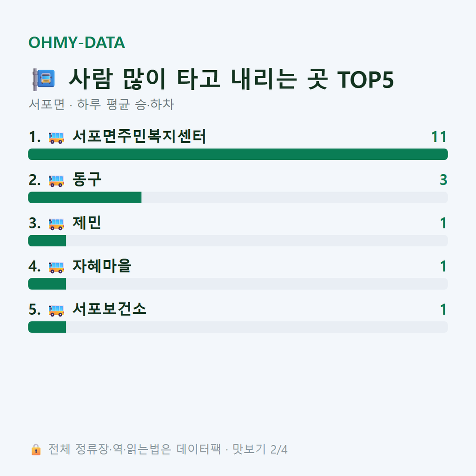This screenshot has height=476, width=476.
Task: Click the 제민 progress bar
Action: pos(238,240)
